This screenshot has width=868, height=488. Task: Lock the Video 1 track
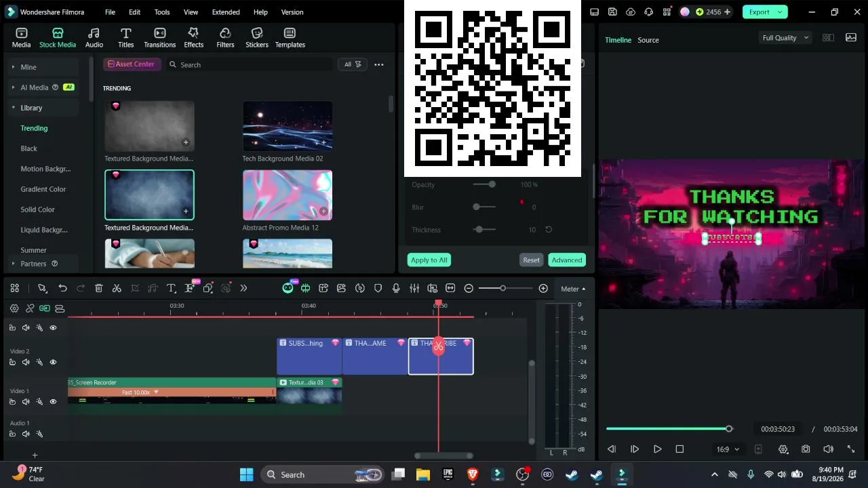pyautogui.click(x=12, y=401)
